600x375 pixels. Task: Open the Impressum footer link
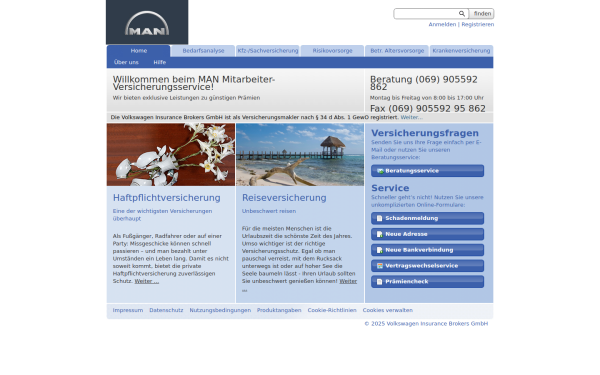coord(128,310)
